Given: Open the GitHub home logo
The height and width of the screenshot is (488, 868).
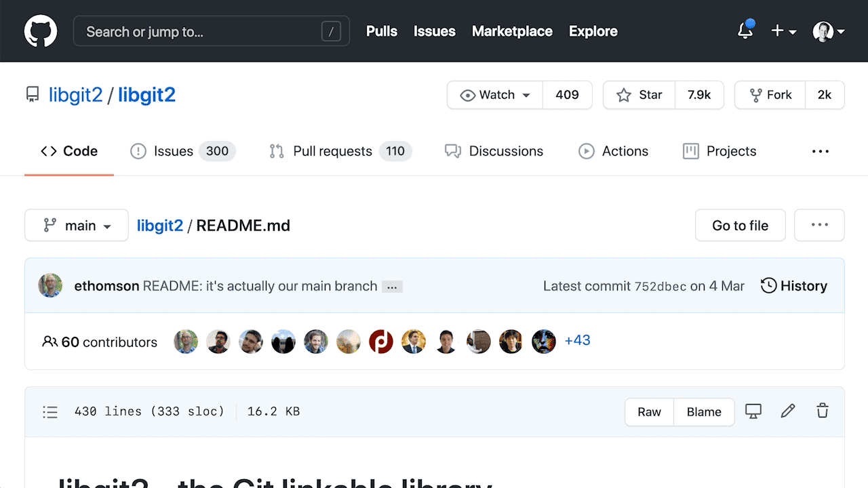Looking at the screenshot, I should click(x=41, y=31).
